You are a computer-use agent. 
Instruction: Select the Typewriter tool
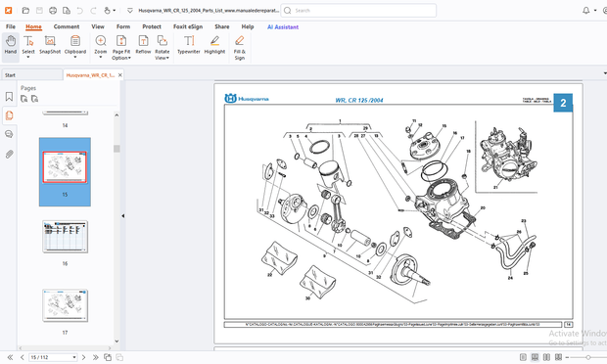tap(189, 45)
